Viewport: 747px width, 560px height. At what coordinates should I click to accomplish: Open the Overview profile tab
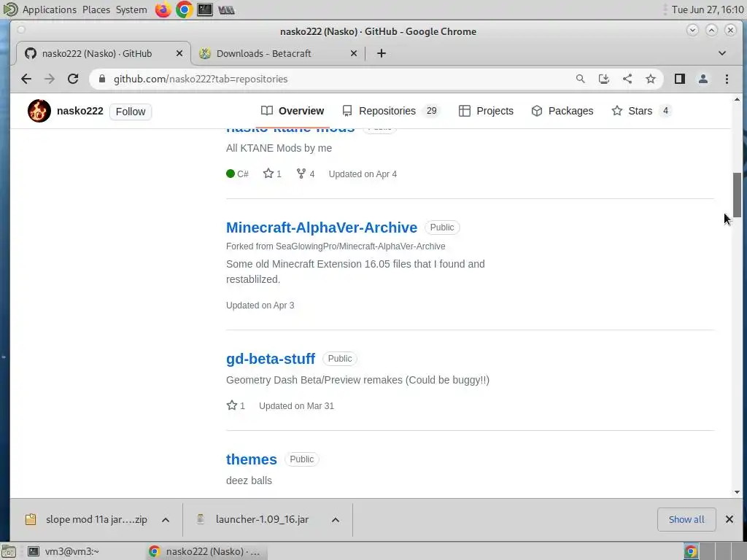click(293, 111)
